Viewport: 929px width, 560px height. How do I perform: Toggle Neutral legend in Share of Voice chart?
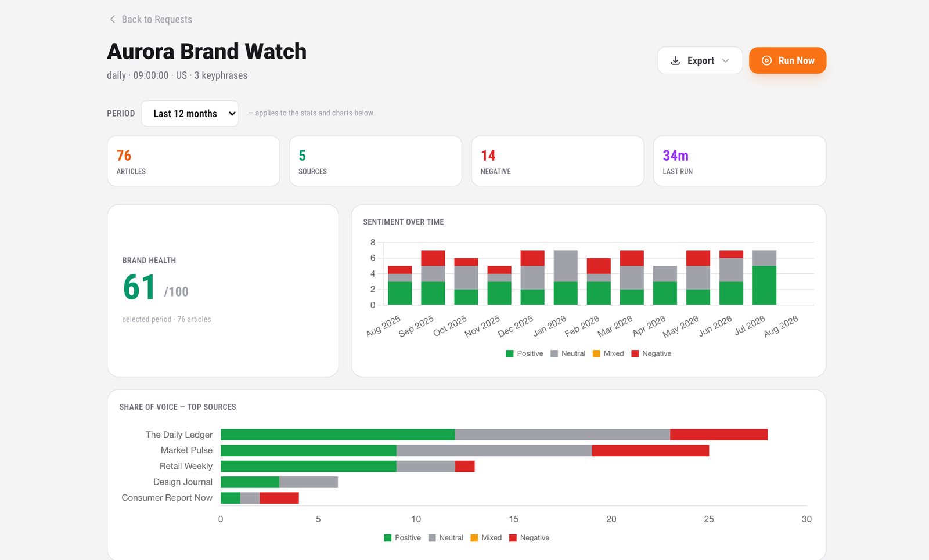click(x=445, y=538)
